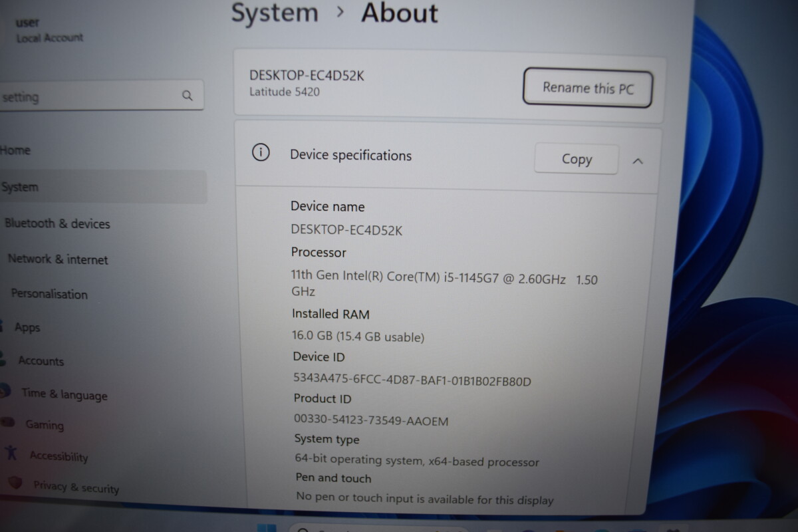This screenshot has height=532, width=798.
Task: Open the Gaming settings page
Action: [x=45, y=424]
